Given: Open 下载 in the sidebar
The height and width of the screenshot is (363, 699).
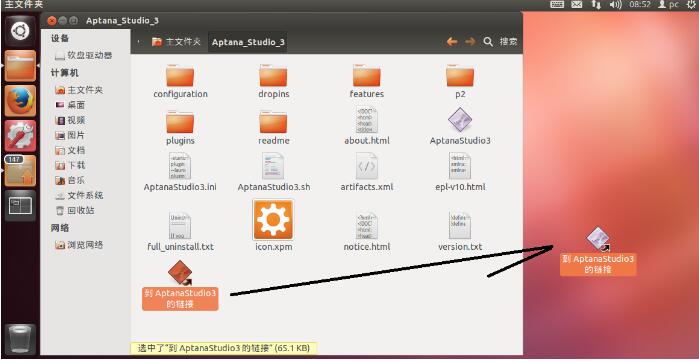Looking at the screenshot, I should 70,165.
